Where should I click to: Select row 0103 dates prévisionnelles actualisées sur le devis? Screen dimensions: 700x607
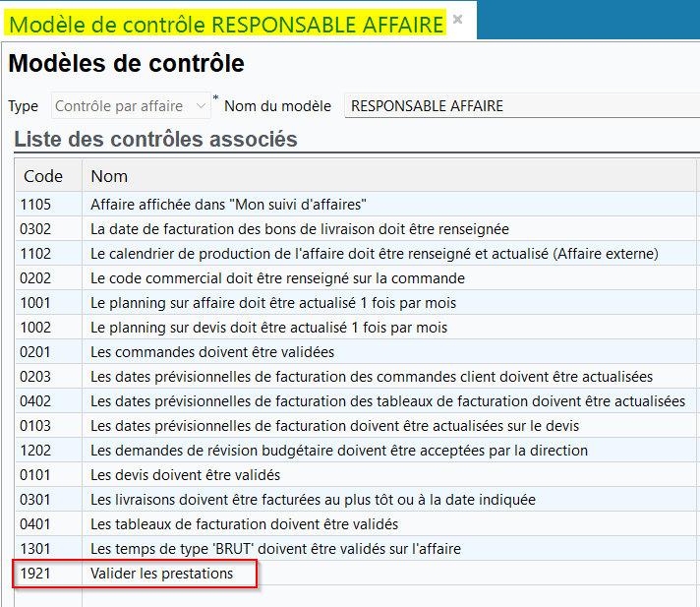pos(356,426)
